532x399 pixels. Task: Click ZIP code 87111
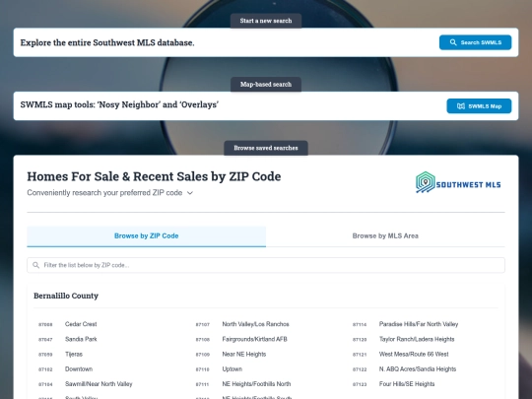(202, 384)
